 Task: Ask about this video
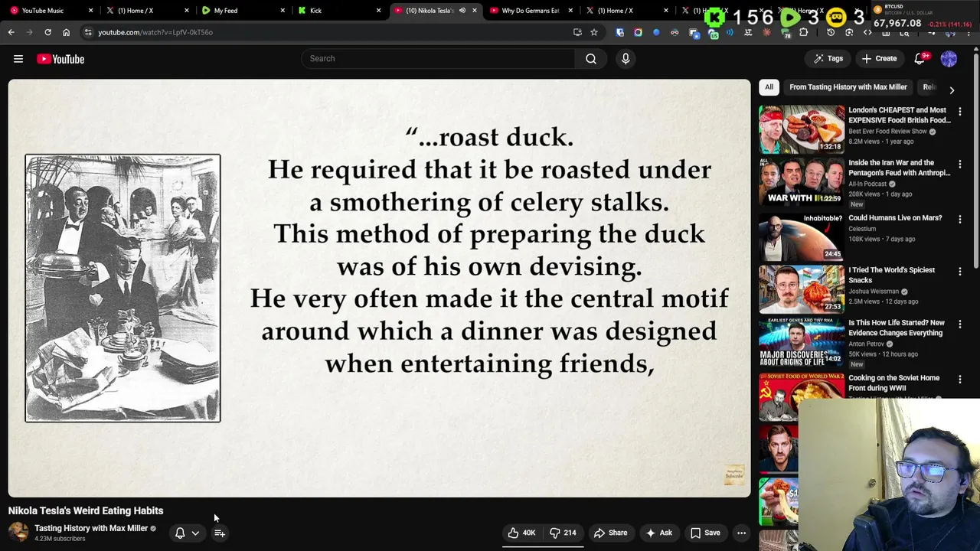[659, 533]
